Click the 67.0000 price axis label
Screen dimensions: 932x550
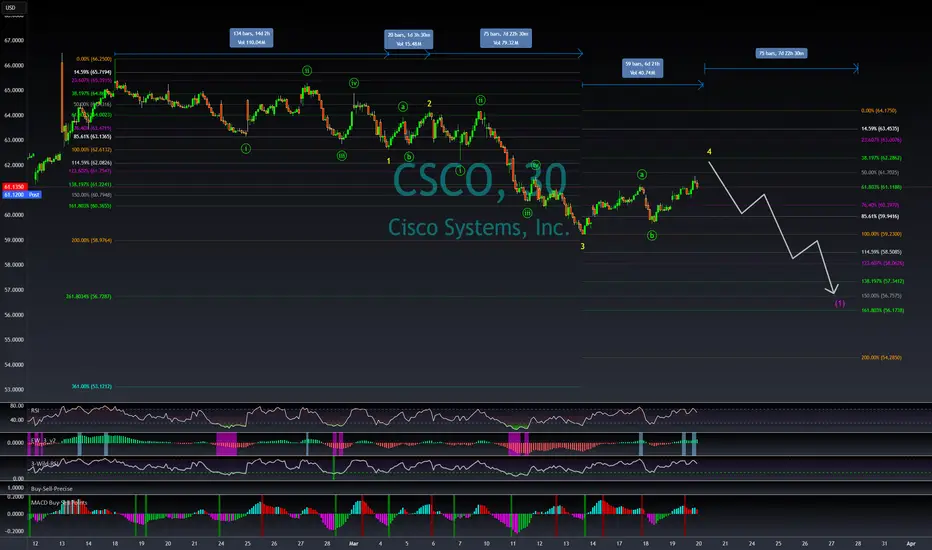coord(14,40)
